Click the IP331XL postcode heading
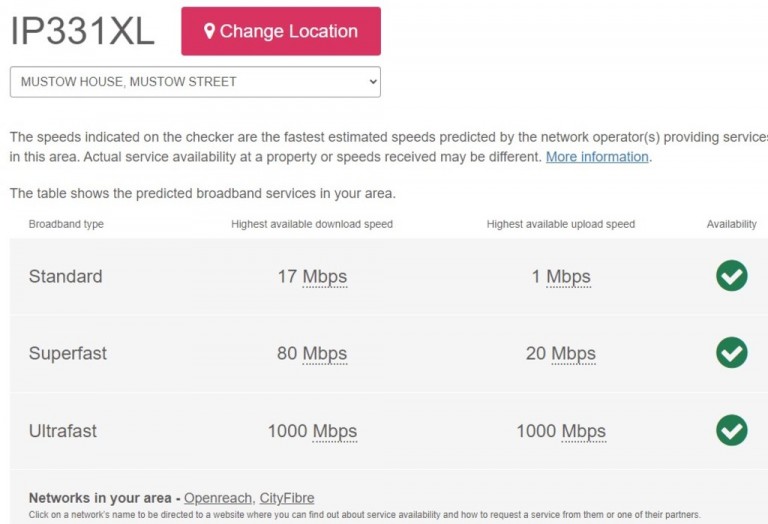Screen dimensions: 768x524 82,31
